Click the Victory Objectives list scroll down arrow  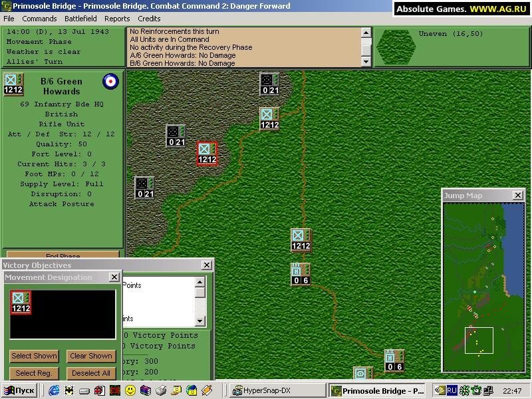pos(200,321)
